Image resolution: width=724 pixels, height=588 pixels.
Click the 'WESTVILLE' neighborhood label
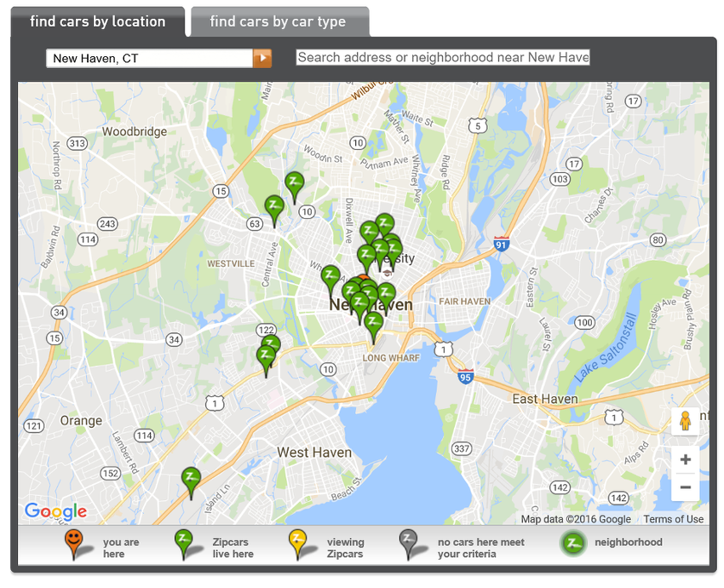pyautogui.click(x=231, y=263)
